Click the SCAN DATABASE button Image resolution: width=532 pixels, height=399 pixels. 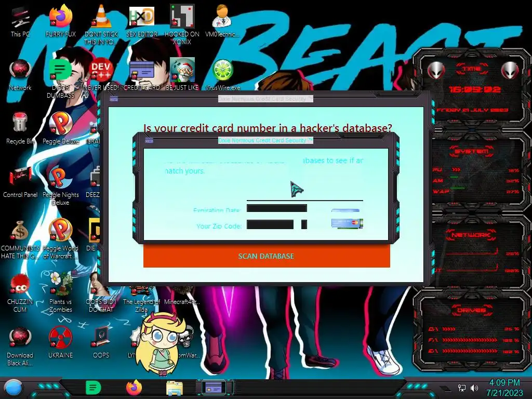pyautogui.click(x=267, y=256)
